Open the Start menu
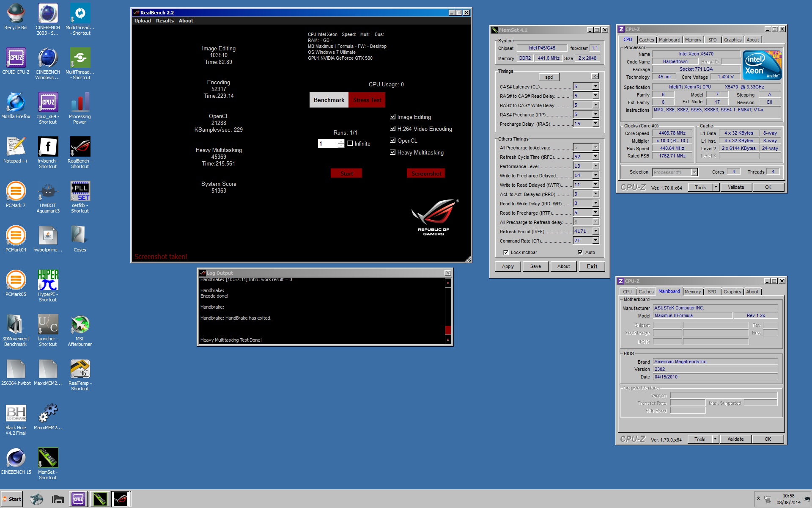The height and width of the screenshot is (508, 812). (12, 499)
